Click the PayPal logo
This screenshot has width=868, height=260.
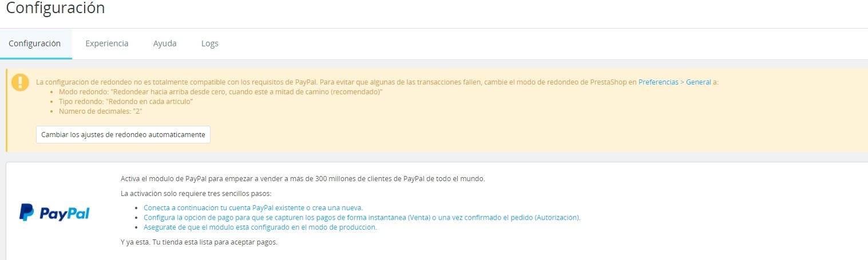54,213
